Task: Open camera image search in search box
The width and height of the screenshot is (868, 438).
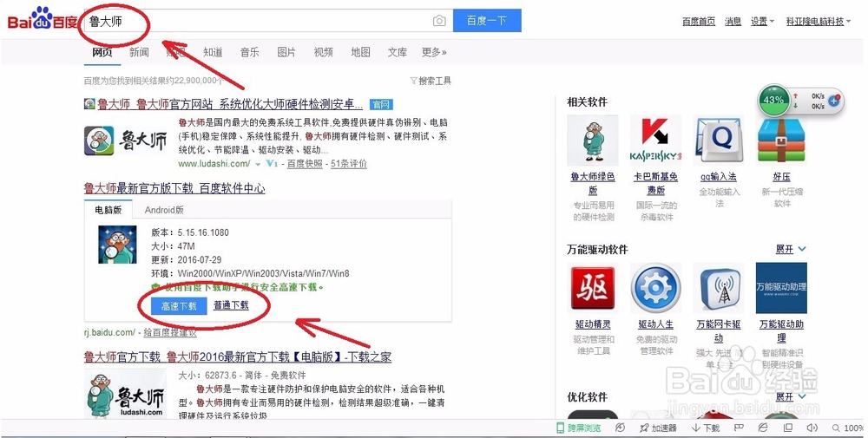Action: [439, 21]
